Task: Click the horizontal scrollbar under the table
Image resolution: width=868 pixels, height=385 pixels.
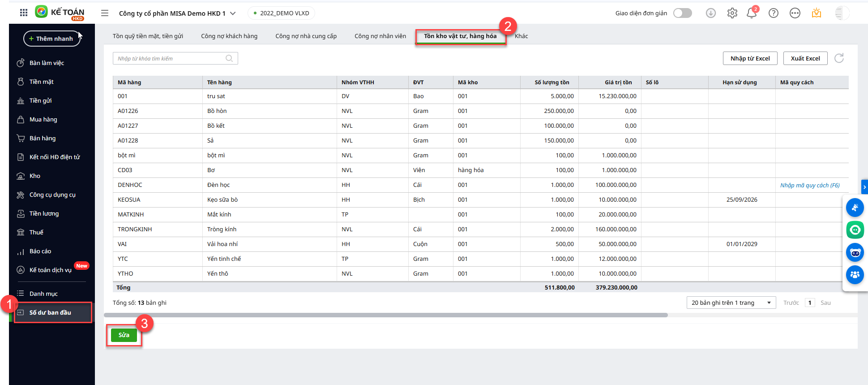Action: (385, 315)
